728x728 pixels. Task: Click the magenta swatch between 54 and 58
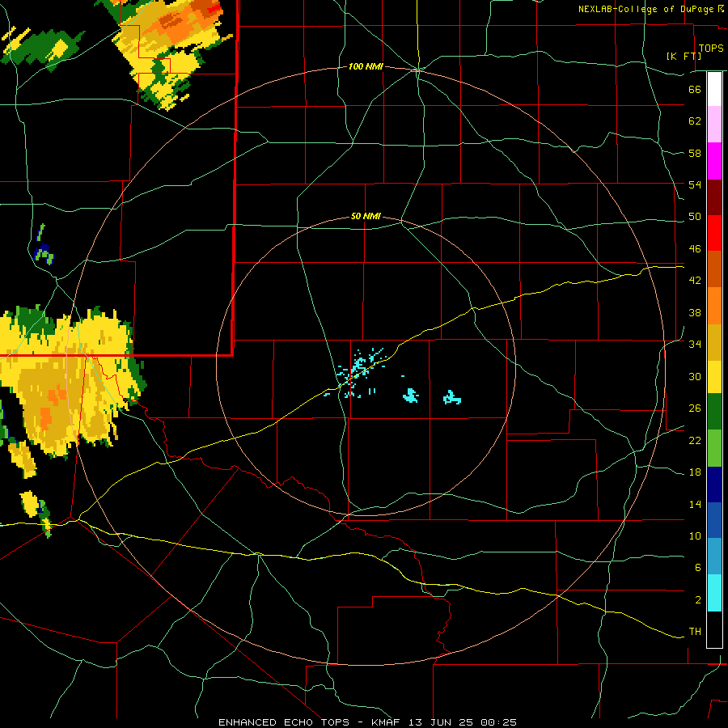coord(714,161)
